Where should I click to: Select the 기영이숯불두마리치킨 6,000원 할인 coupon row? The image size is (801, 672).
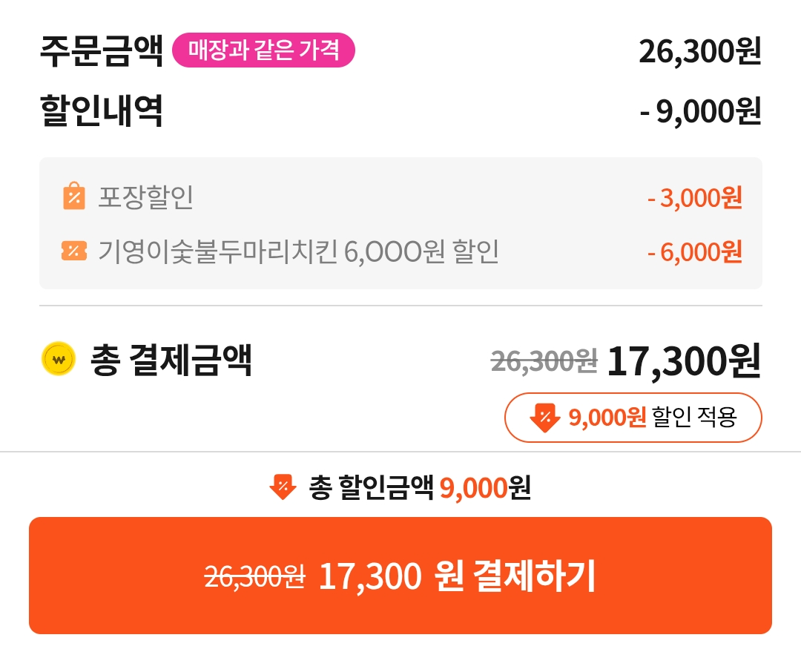(x=298, y=252)
